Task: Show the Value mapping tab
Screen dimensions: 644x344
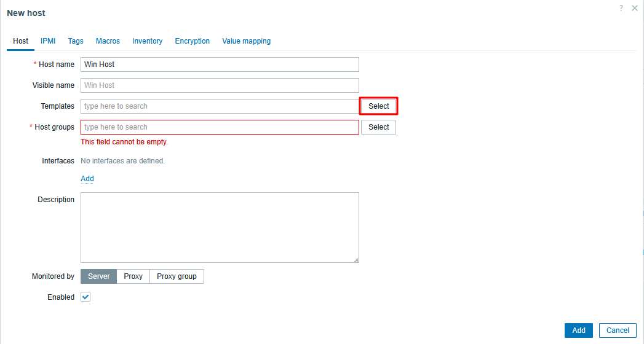Action: 246,41
